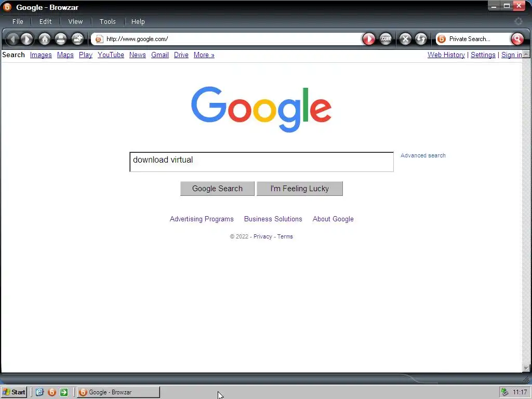Open Advertising Programs link
Screen dimensions: 532x399
pyautogui.click(x=202, y=219)
